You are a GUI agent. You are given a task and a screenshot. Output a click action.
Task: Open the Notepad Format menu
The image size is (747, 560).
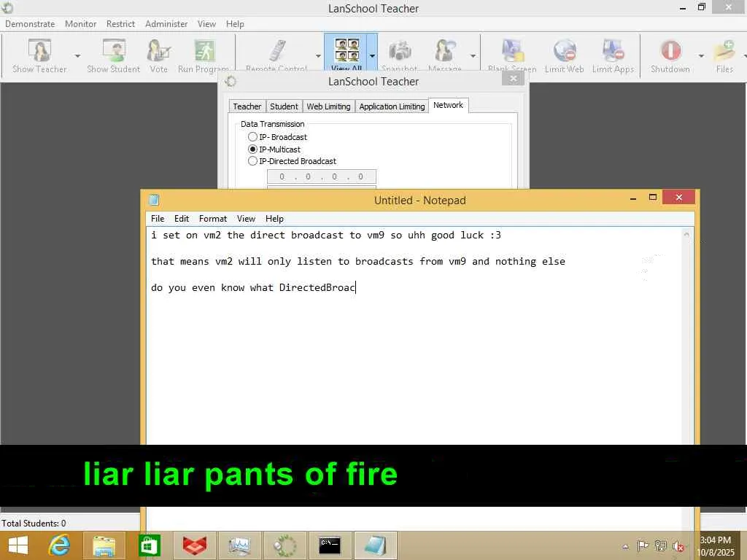click(x=213, y=219)
